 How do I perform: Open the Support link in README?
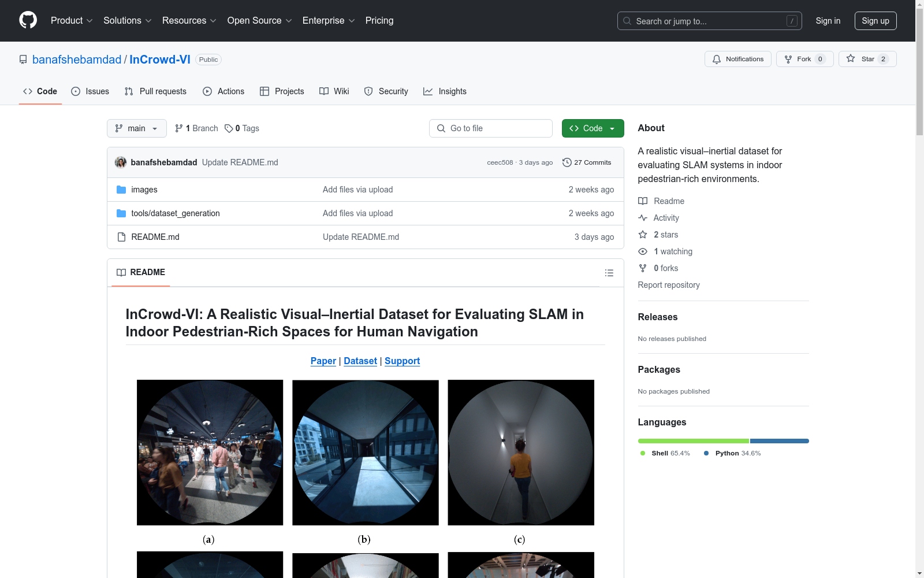(403, 361)
